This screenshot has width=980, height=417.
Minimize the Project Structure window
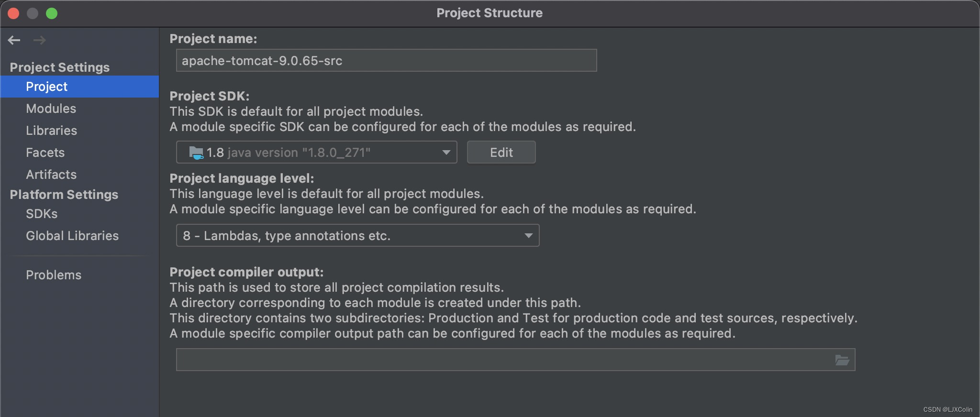[x=33, y=13]
